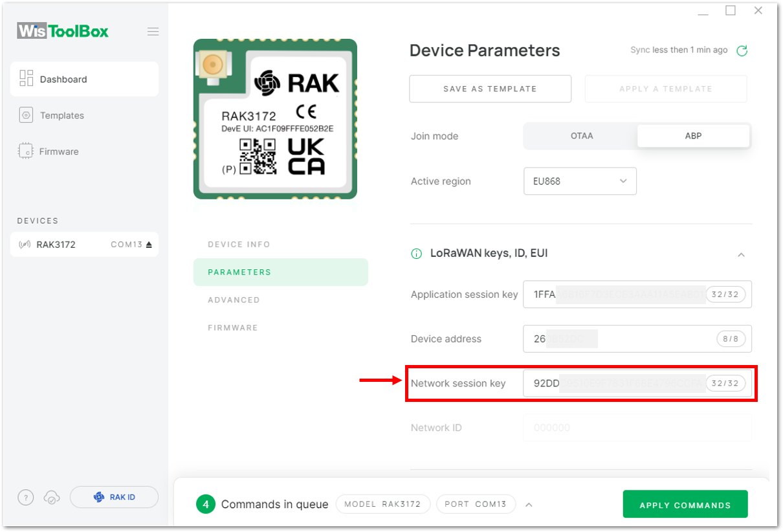Click 'Device Parameters' heading

[485, 50]
